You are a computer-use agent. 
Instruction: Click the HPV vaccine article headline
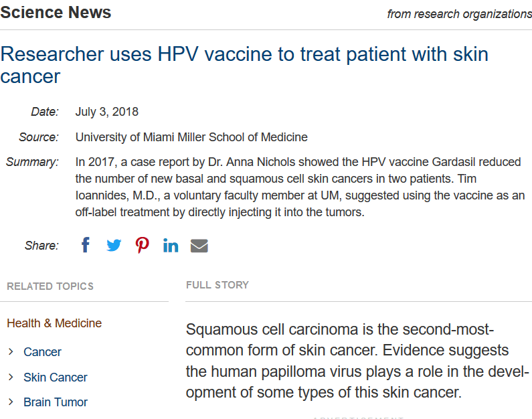(x=244, y=65)
